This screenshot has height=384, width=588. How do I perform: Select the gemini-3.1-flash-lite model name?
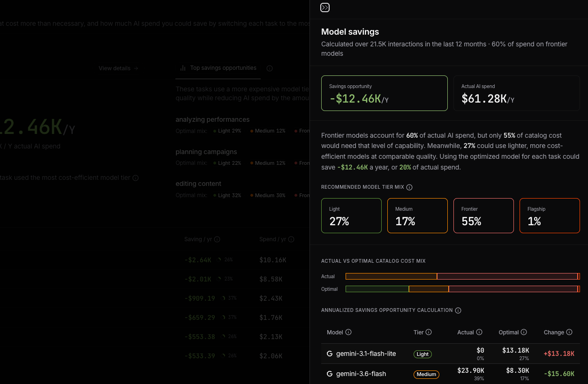coord(366,354)
